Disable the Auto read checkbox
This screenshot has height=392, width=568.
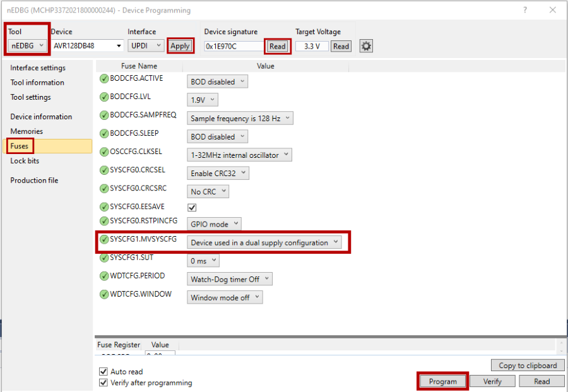[104, 372]
